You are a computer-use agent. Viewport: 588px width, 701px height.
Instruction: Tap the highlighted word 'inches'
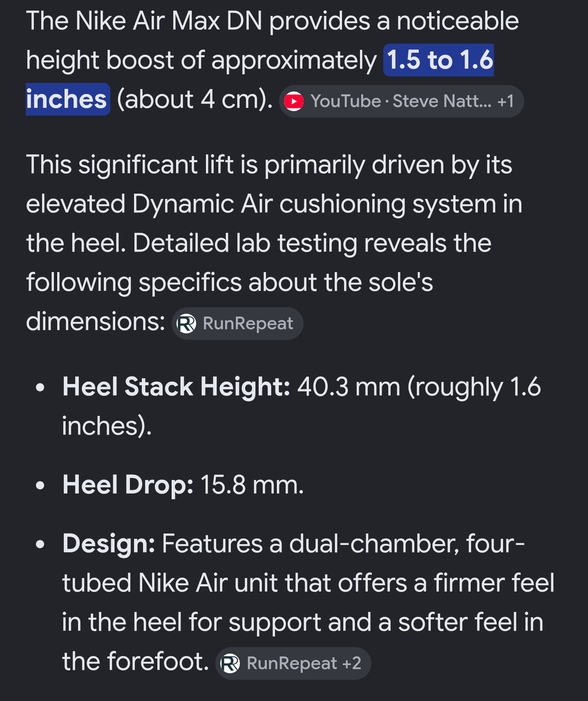[67, 99]
